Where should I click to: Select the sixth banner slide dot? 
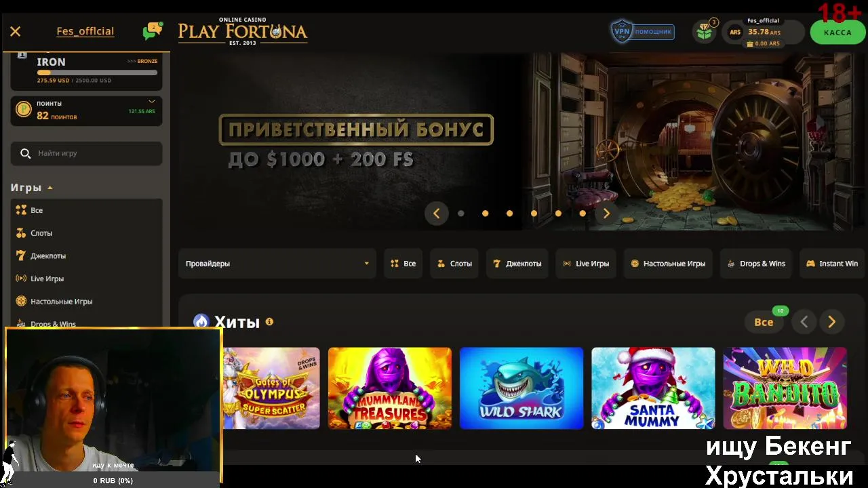click(x=583, y=213)
